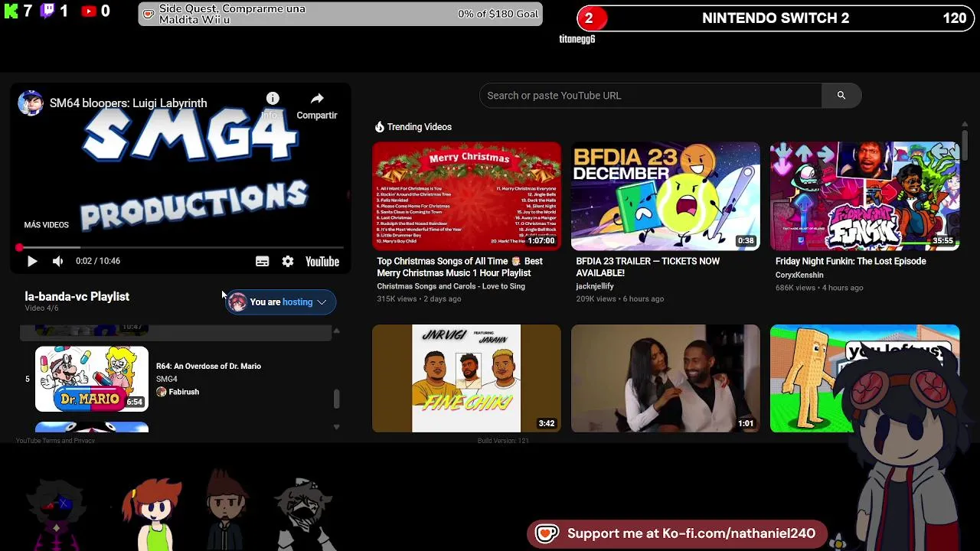Open the jacknjellify channel name
The image size is (980, 551).
pyautogui.click(x=595, y=286)
